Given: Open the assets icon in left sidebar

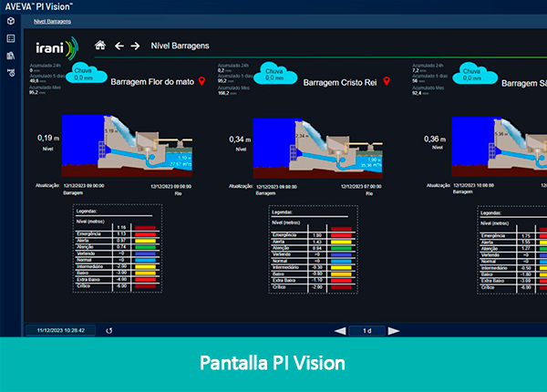Looking at the screenshot, I should [x=11, y=56].
